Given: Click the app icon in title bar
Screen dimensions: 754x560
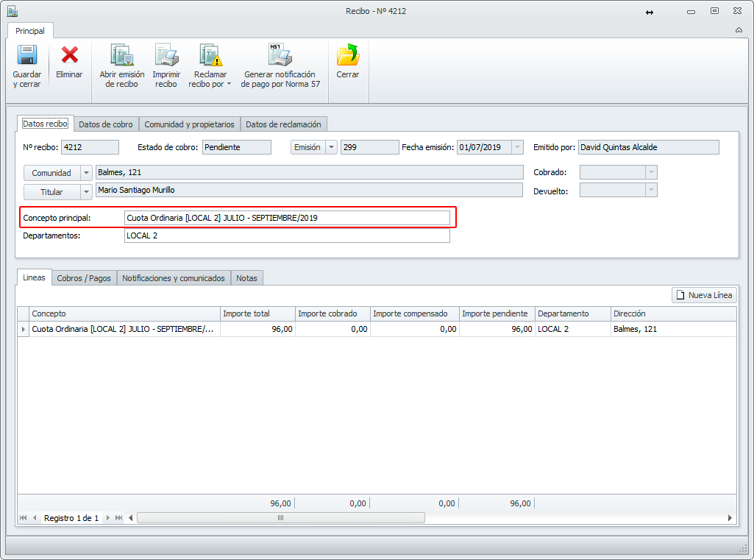Looking at the screenshot, I should click(x=13, y=10).
